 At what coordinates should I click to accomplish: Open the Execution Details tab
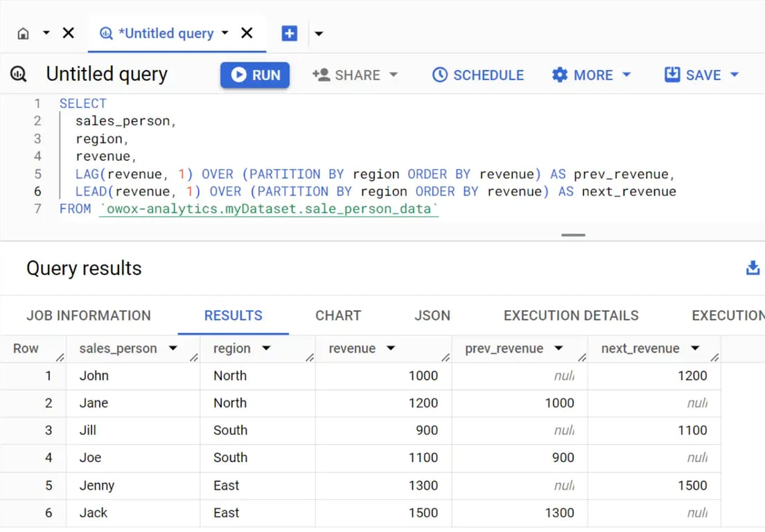pyautogui.click(x=571, y=315)
